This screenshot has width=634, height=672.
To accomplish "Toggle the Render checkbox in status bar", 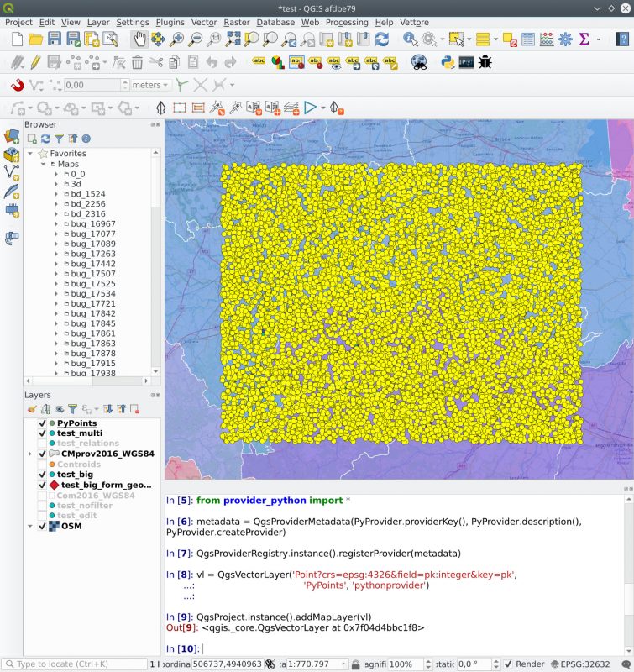I will pyautogui.click(x=508, y=664).
